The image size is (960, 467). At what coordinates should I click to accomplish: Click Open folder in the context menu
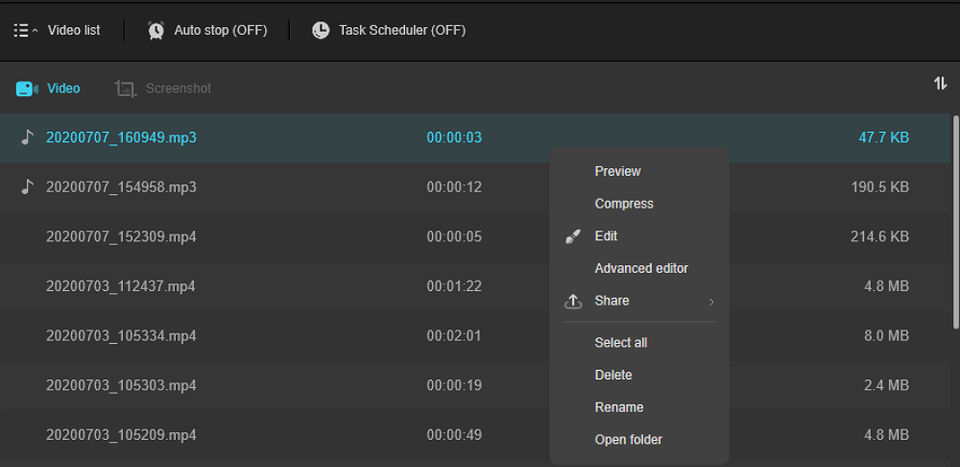[x=628, y=440]
